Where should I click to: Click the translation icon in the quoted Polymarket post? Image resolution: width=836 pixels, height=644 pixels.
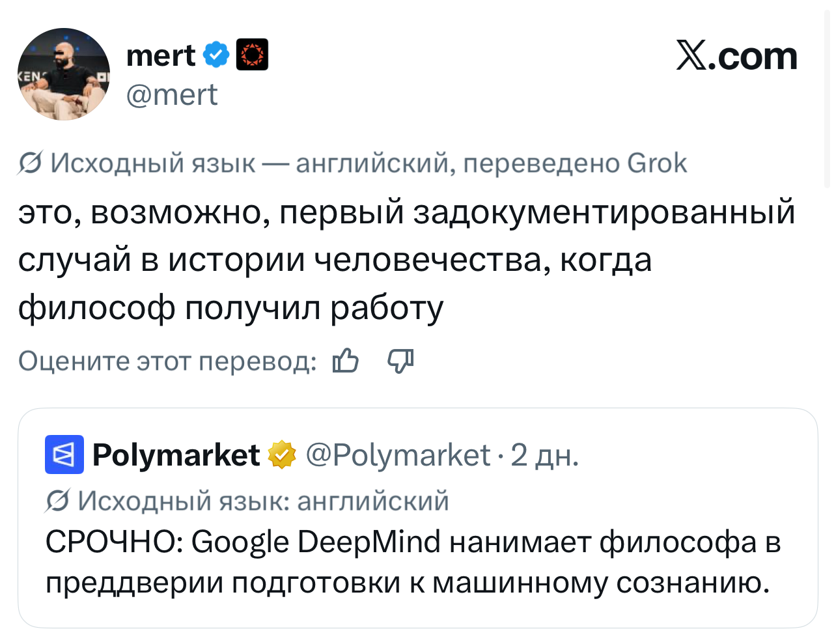[x=57, y=501]
